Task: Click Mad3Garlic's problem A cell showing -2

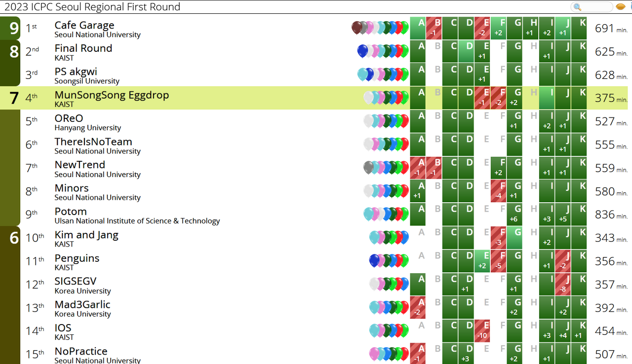Action: 418,308
